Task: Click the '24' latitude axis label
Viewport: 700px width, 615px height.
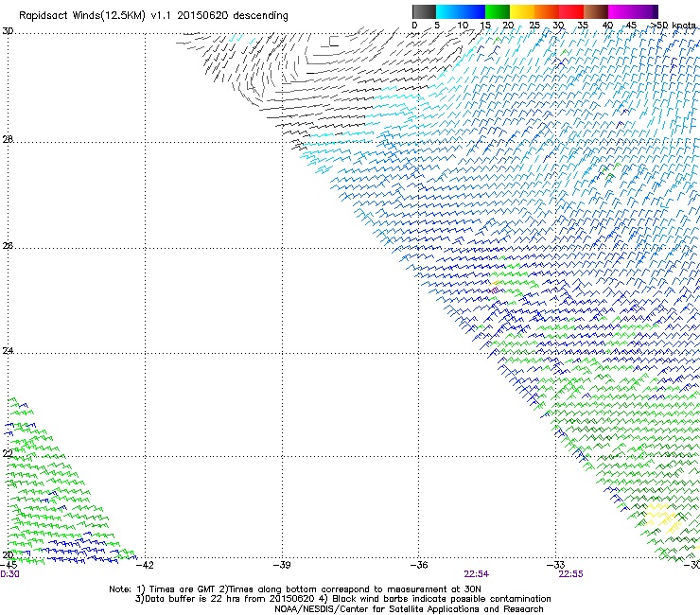Action: (8, 351)
